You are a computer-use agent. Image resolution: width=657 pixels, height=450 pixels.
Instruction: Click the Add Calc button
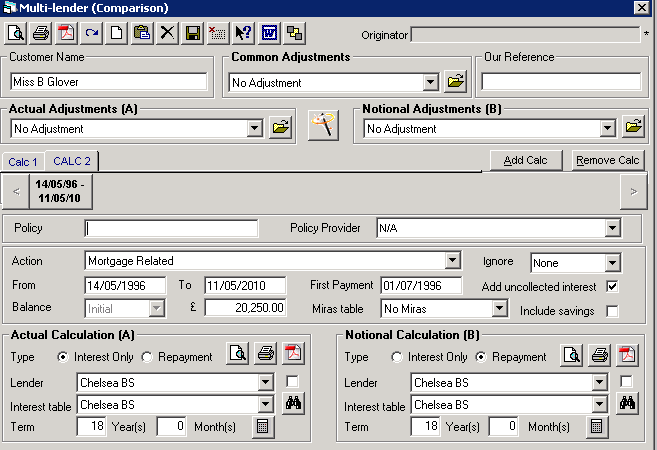click(x=525, y=160)
